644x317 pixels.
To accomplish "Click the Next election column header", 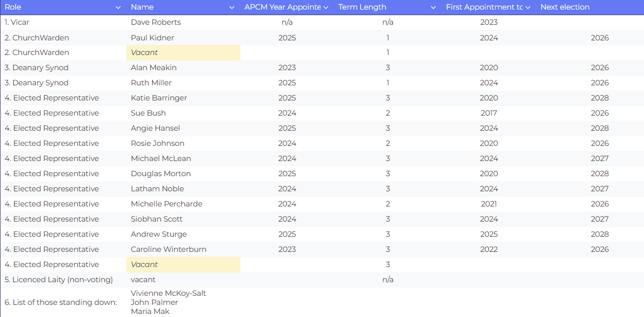I will point(565,7).
